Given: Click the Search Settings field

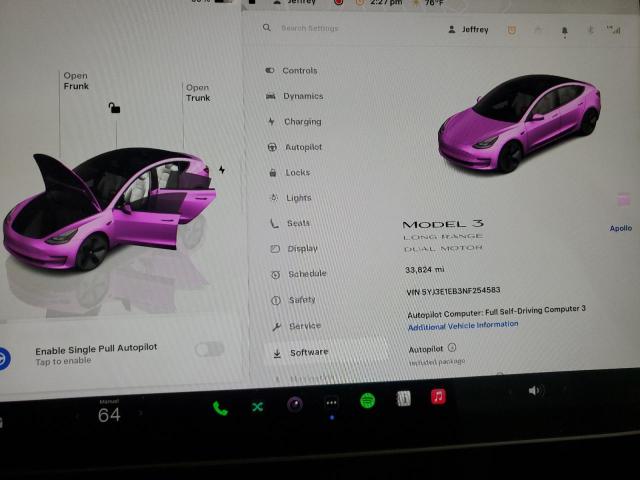Looking at the screenshot, I should (x=320, y=28).
